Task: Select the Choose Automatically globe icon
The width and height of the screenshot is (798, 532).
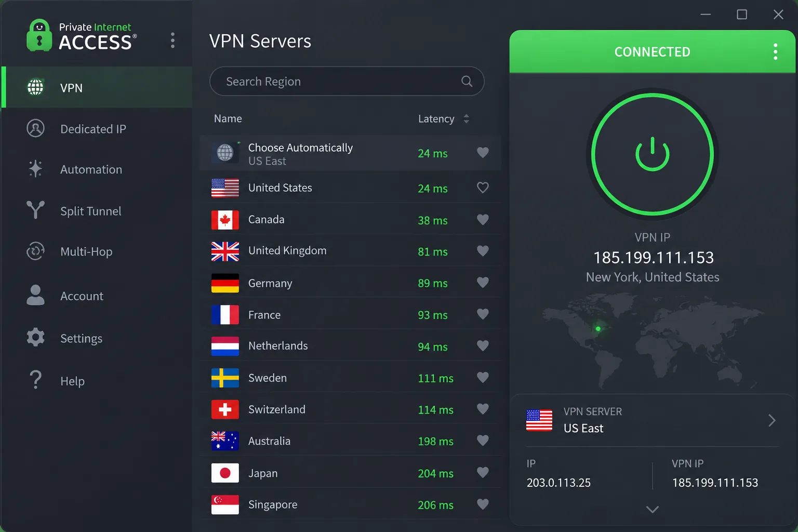Action: (x=225, y=153)
